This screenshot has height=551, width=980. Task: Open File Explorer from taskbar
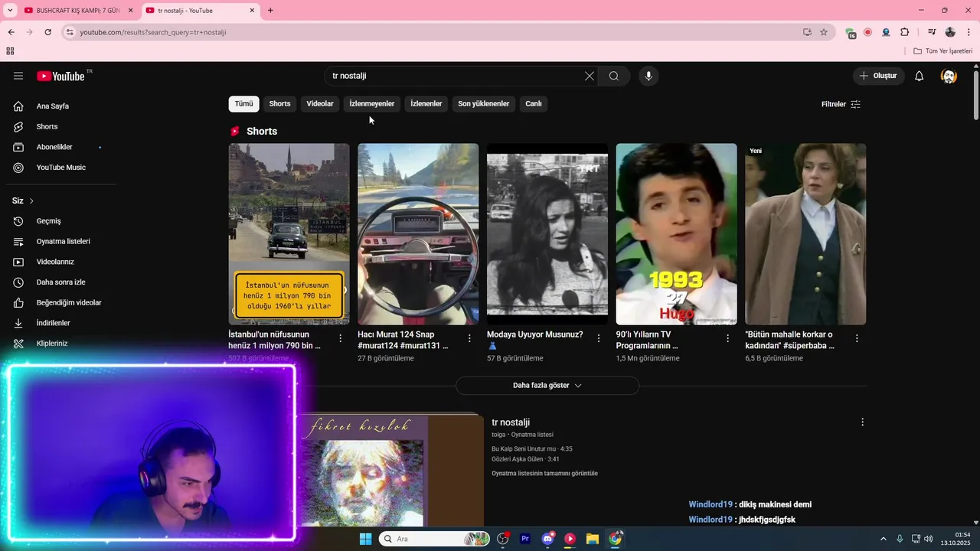coord(593,539)
